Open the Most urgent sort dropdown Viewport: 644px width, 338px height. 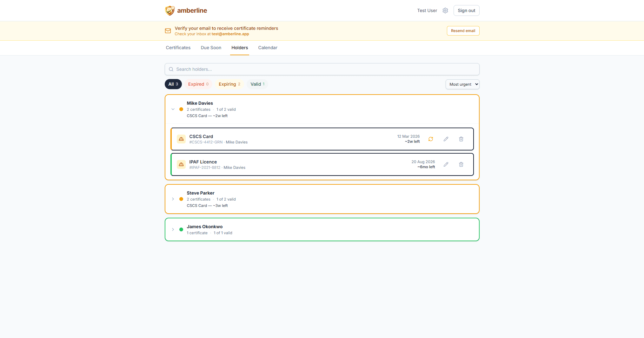pyautogui.click(x=462, y=84)
